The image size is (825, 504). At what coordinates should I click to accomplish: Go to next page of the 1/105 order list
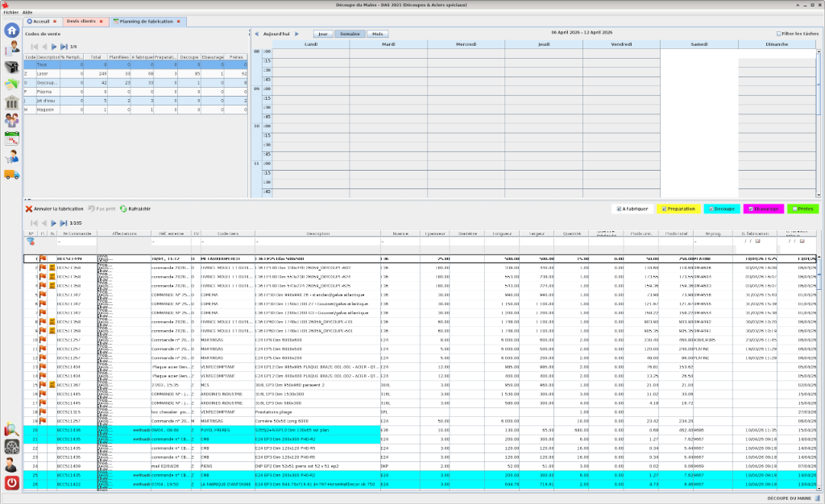pyautogui.click(x=54, y=223)
